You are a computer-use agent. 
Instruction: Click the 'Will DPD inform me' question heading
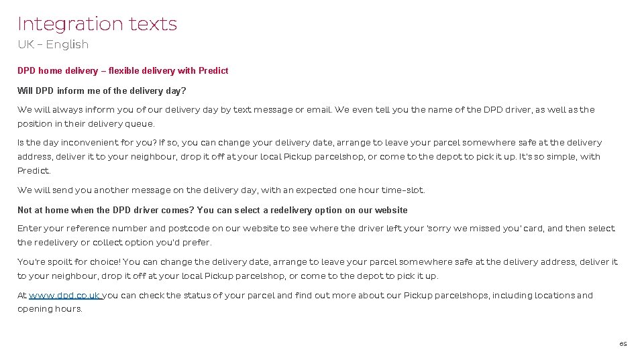(x=101, y=90)
